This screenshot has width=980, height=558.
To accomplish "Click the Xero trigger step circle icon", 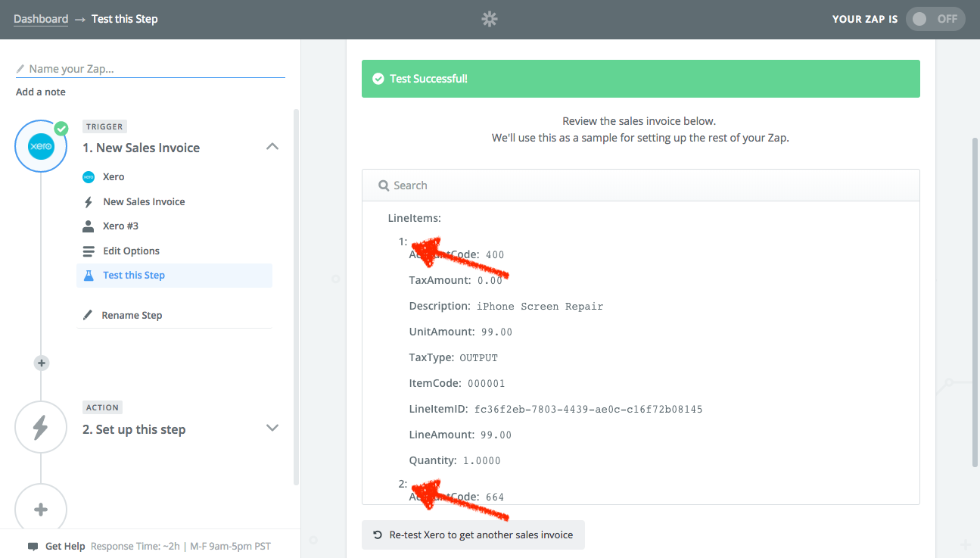I will pos(41,146).
